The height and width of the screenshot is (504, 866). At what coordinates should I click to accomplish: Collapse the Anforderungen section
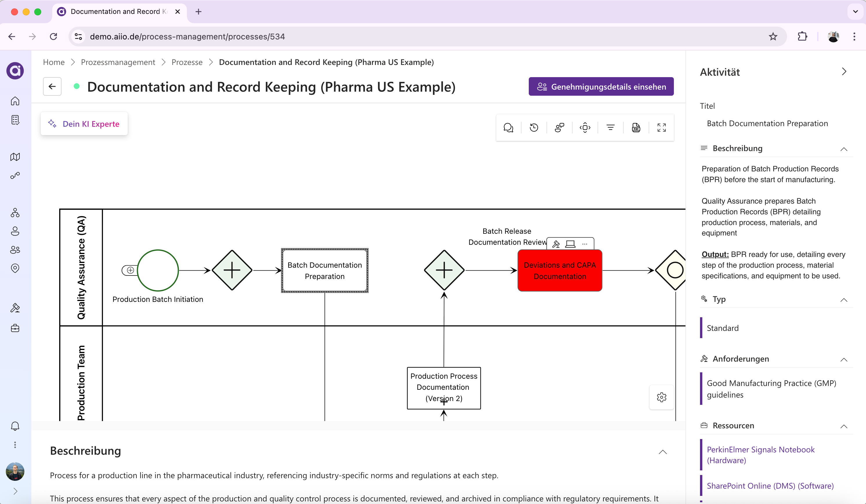pos(844,360)
